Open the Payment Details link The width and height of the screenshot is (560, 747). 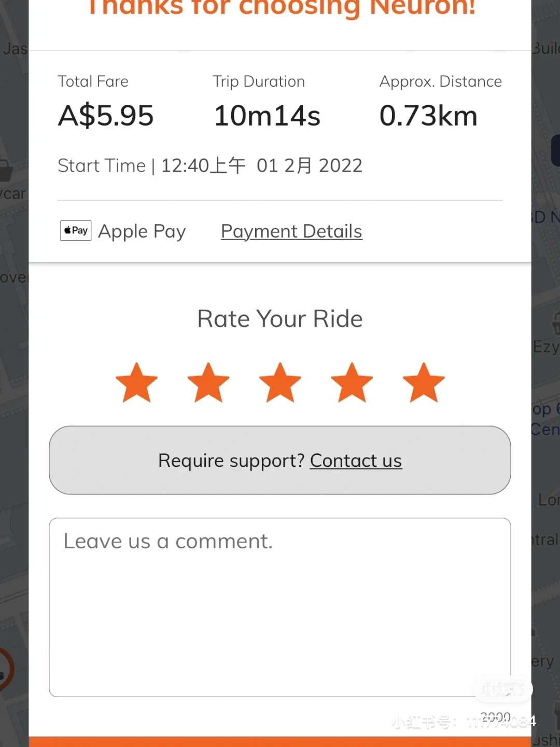(x=291, y=231)
